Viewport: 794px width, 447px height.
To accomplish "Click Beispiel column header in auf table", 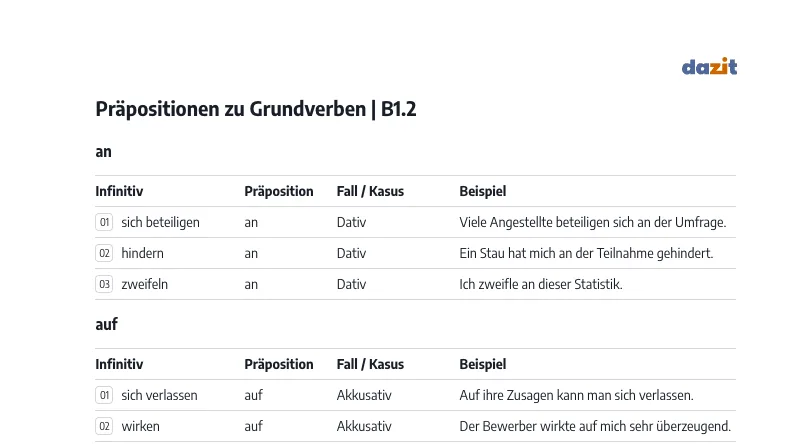I will tap(483, 364).
